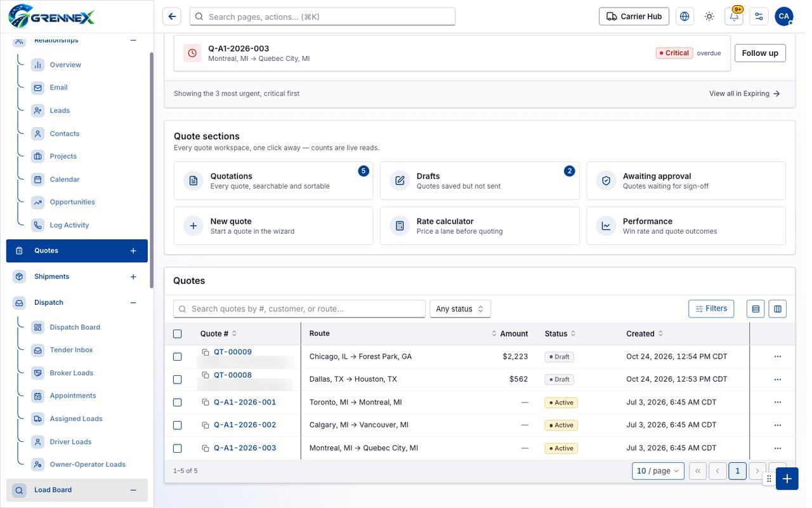Screen dimensions: 812x508
Task: Click View all in Expiring link
Action: (x=745, y=94)
